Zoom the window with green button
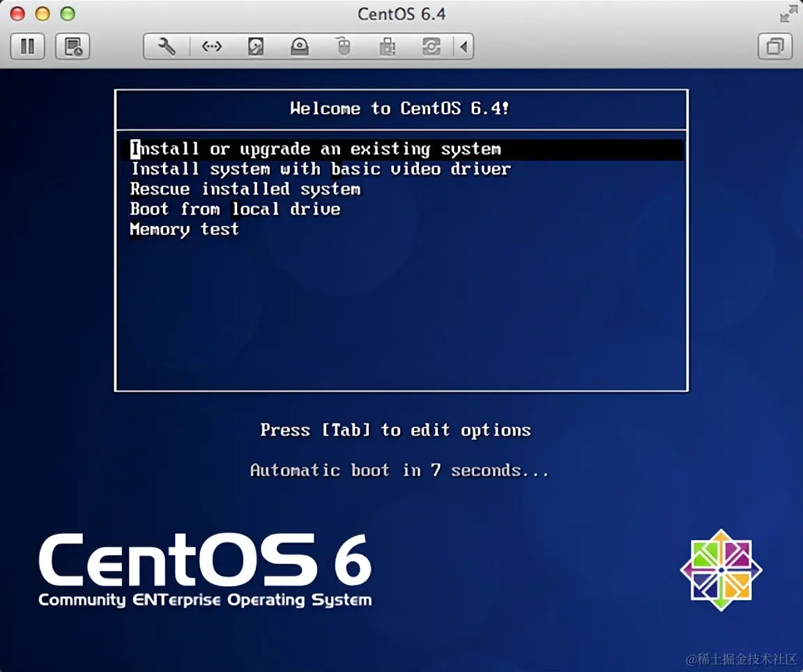The image size is (803, 672). tap(68, 14)
